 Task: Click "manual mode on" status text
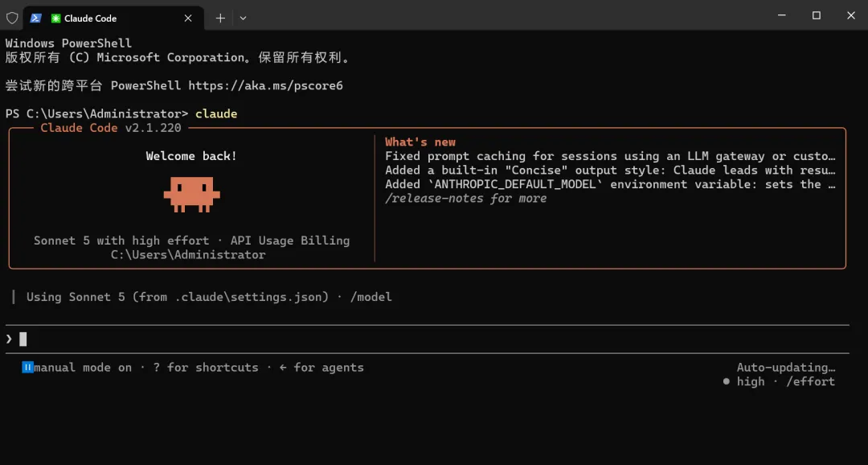(x=83, y=368)
